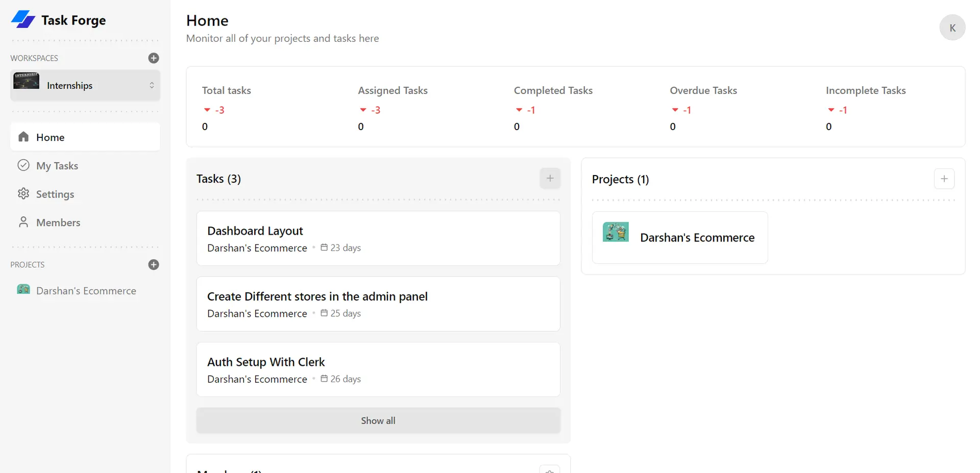Create new project via sidebar plus icon

point(154,265)
